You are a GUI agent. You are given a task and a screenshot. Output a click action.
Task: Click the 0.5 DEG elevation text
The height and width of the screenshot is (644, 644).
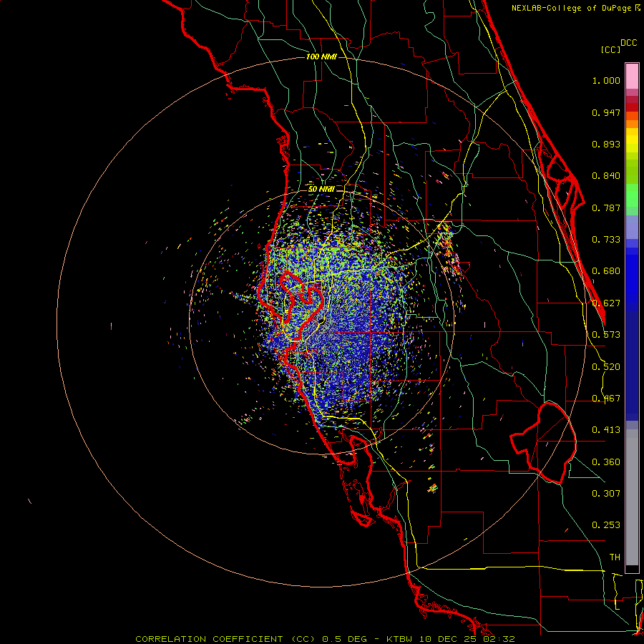click(x=343, y=639)
